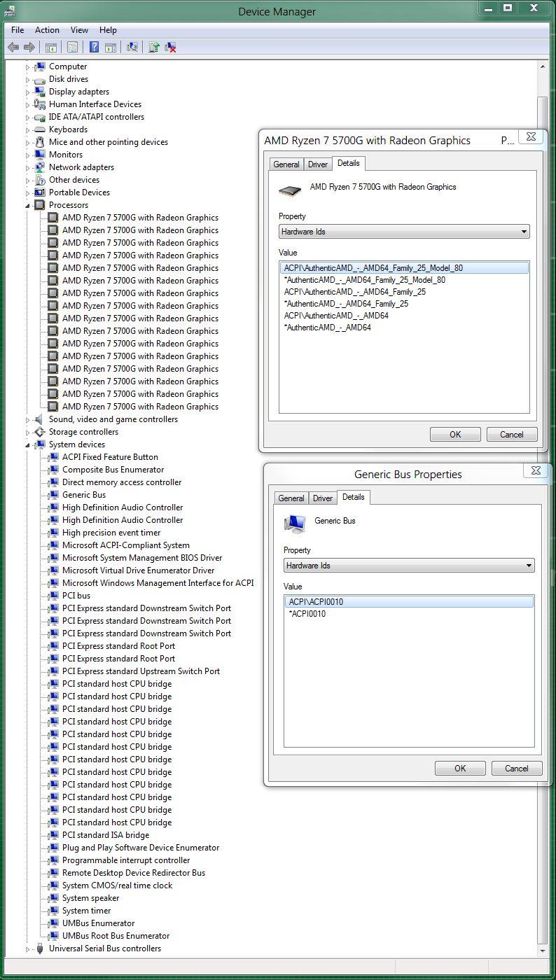Expand the Network adapters node
The width and height of the screenshot is (556, 980).
[28, 168]
